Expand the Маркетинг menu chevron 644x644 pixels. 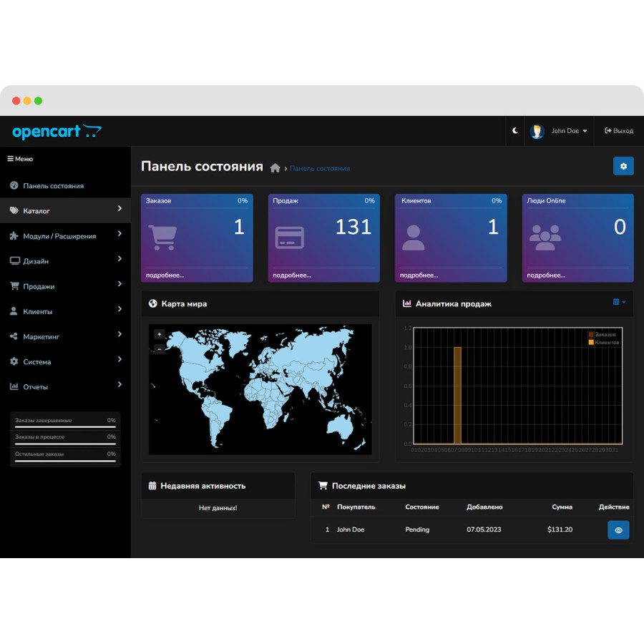[119, 334]
